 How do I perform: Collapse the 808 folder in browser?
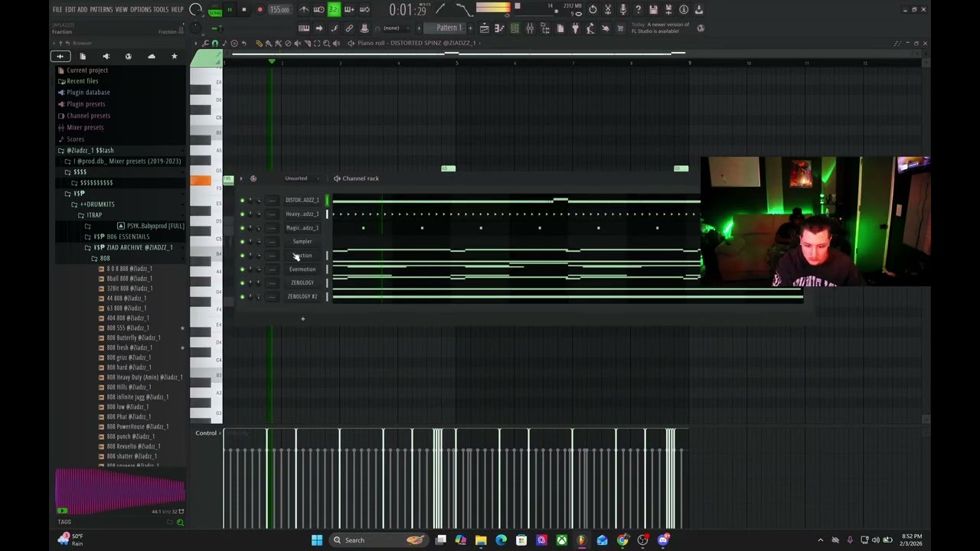point(105,259)
